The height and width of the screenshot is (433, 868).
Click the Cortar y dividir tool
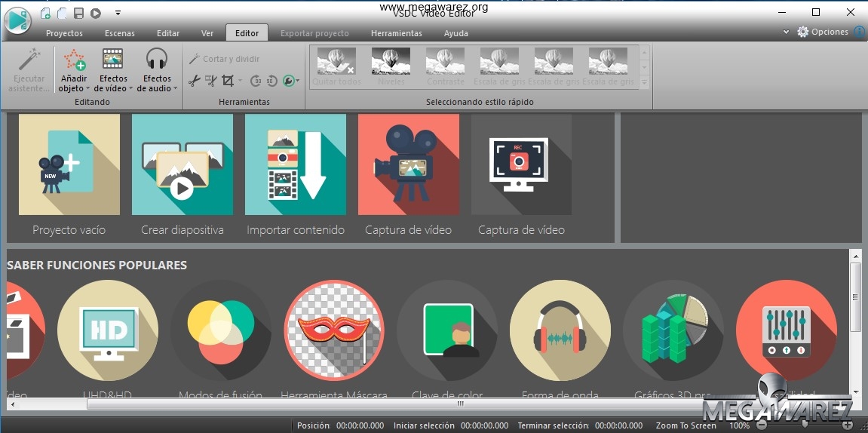[224, 59]
